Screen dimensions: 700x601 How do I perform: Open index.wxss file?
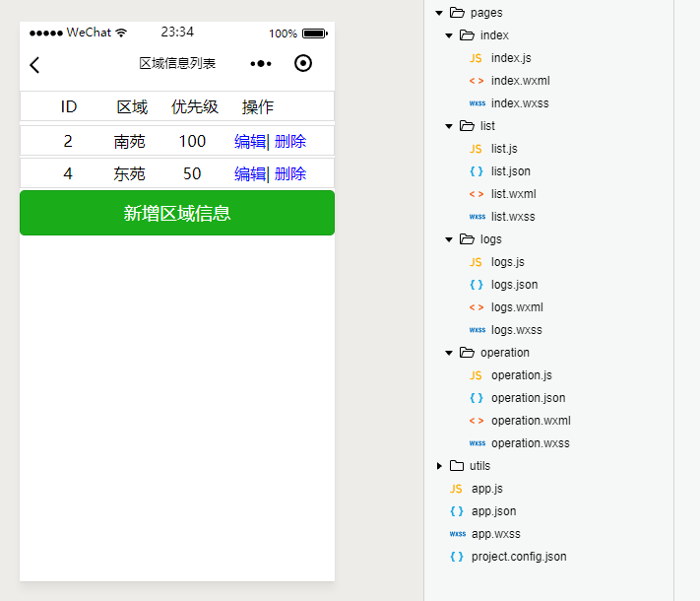(520, 103)
